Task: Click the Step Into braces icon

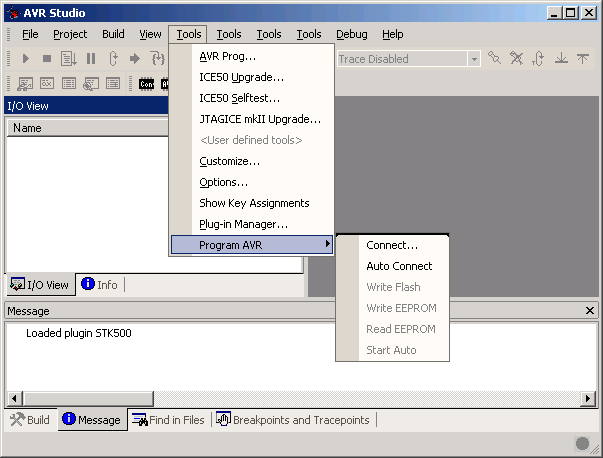Action: [x=158, y=59]
